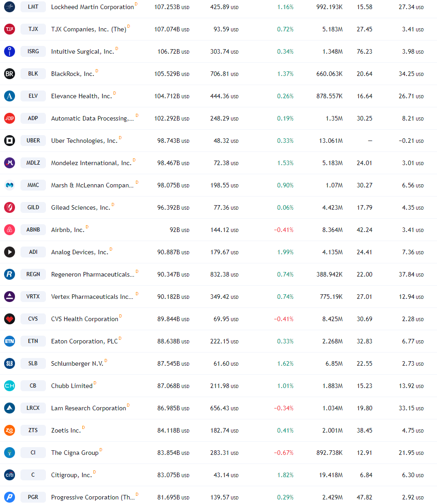Click Citigroup volume 19.418M
437x504 pixels.
(331, 475)
